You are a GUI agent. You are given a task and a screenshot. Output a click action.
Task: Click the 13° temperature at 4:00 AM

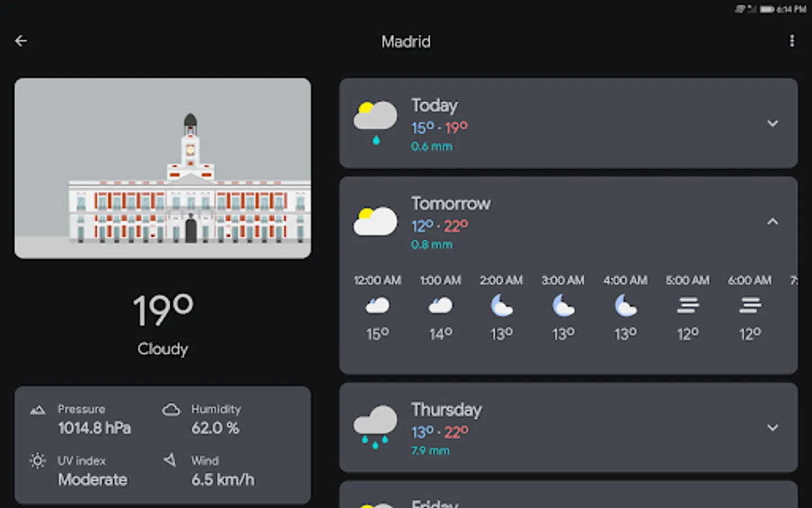point(625,334)
